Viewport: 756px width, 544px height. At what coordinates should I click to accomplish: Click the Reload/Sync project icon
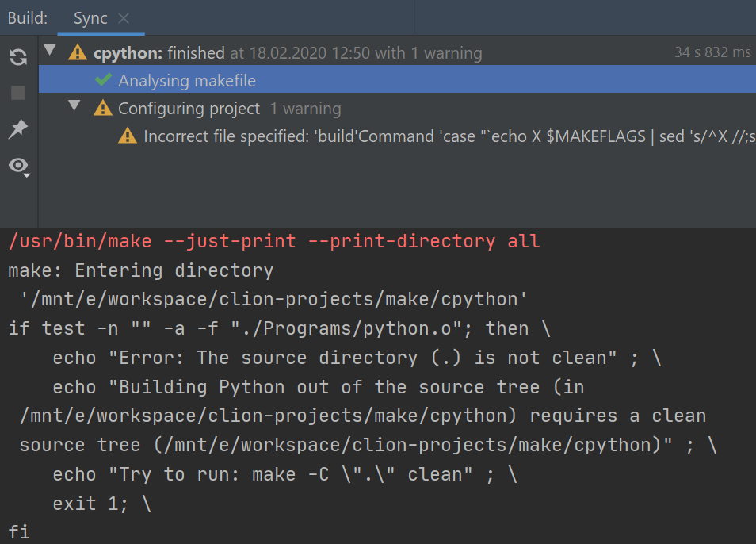pos(18,57)
